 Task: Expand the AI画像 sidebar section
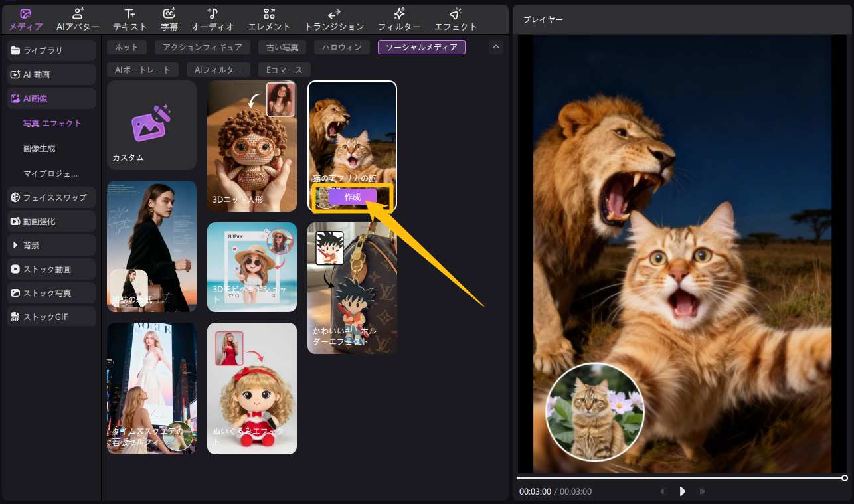52,98
